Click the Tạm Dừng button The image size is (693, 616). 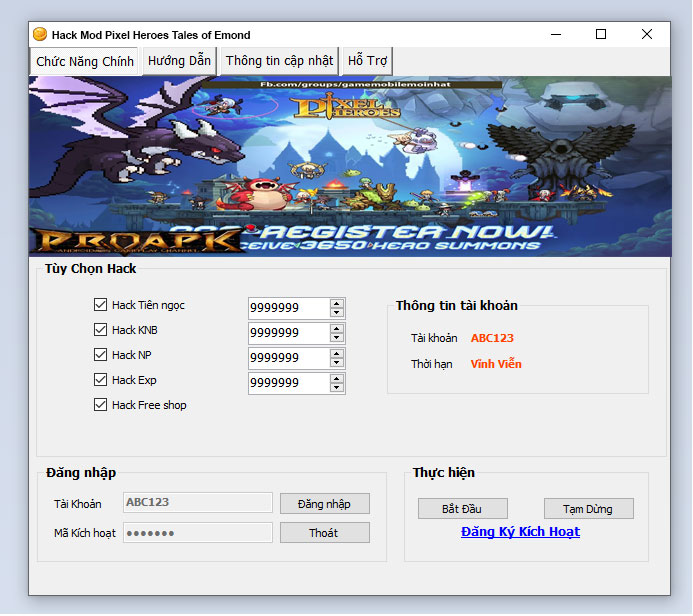click(x=588, y=509)
